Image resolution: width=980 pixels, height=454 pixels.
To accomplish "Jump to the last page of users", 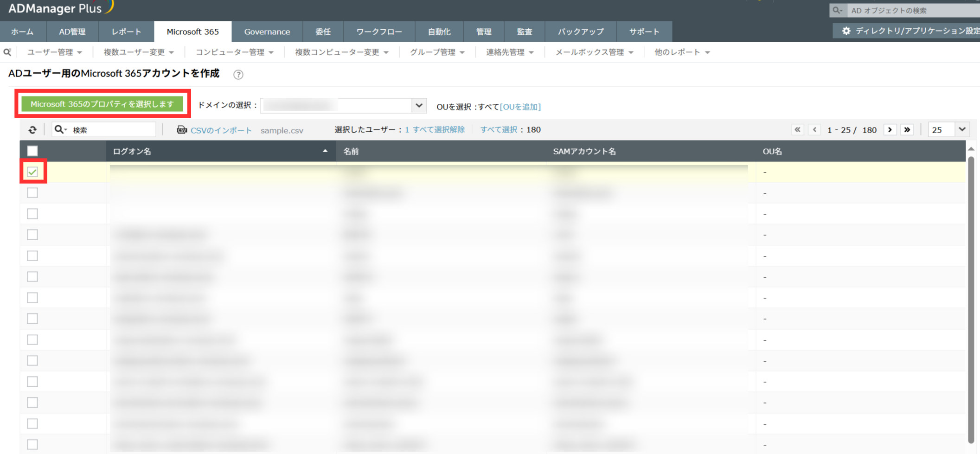I will (x=907, y=130).
